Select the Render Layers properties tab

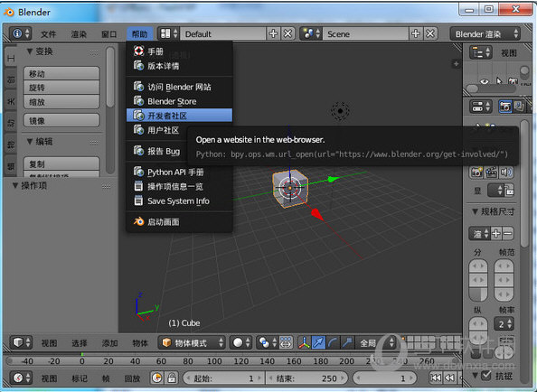point(519,107)
